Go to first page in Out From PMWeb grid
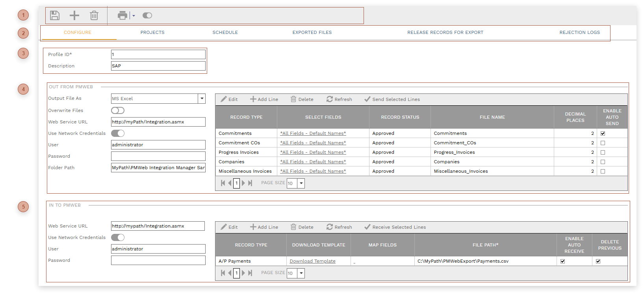This screenshot has width=644, height=295. click(x=223, y=183)
